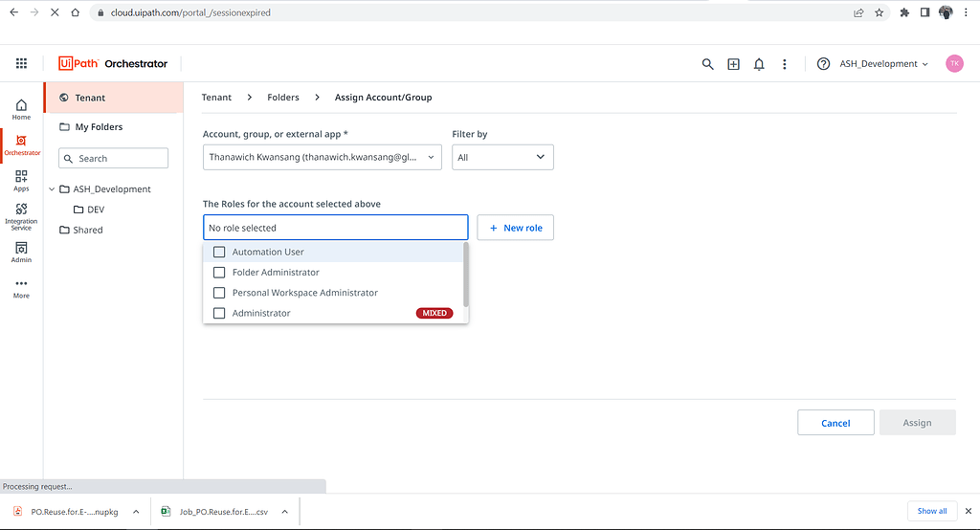Open the Filter by dropdown
Image resolution: width=980 pixels, height=530 pixels.
502,157
